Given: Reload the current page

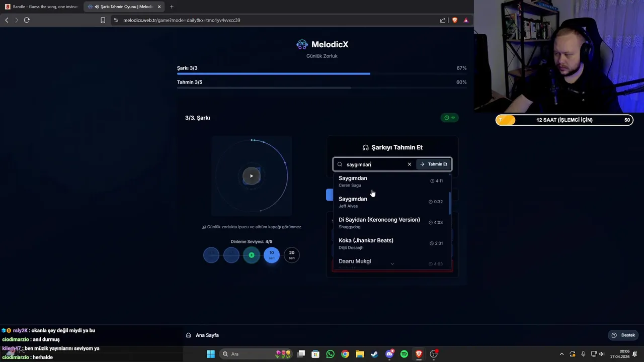Looking at the screenshot, I should [x=27, y=20].
